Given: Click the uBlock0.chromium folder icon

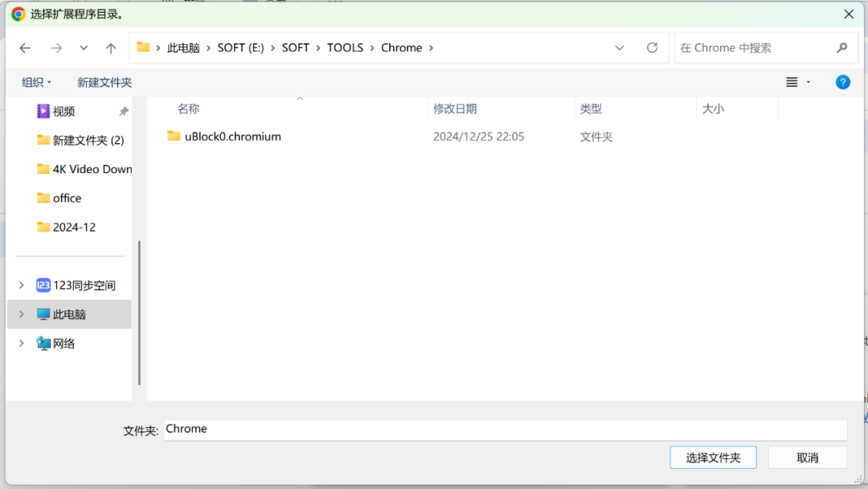Looking at the screenshot, I should (174, 136).
